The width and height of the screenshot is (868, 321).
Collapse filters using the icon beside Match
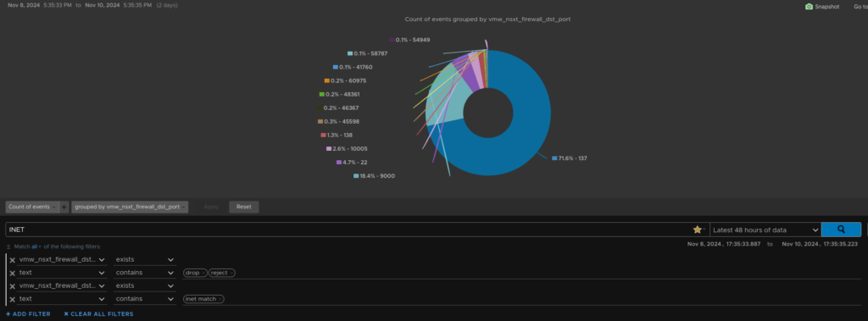tap(8, 246)
